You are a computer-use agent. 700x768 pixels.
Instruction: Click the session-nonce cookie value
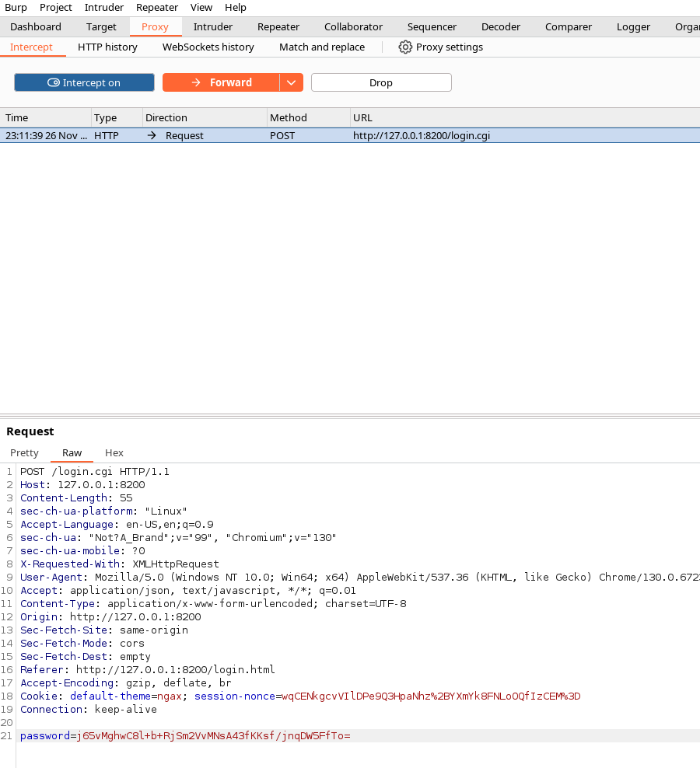(x=431, y=696)
